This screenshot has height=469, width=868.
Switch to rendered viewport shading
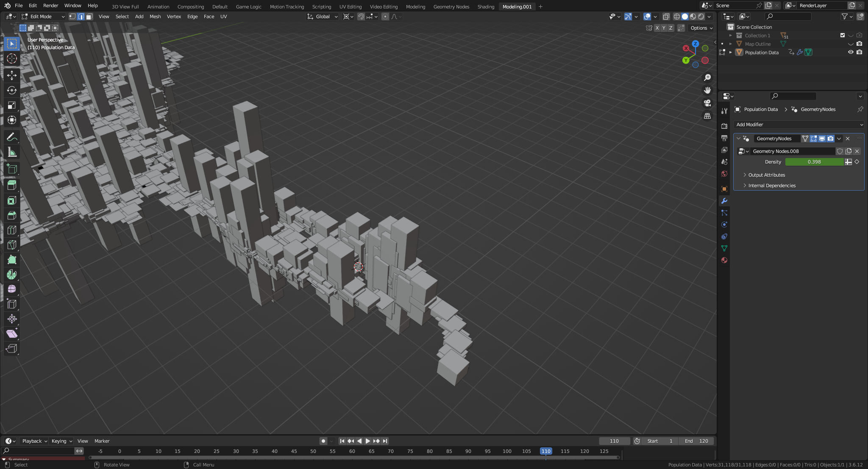coord(701,17)
